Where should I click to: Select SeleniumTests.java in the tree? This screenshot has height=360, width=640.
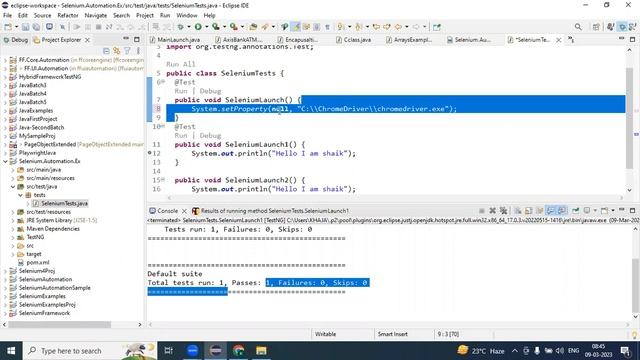coord(64,203)
